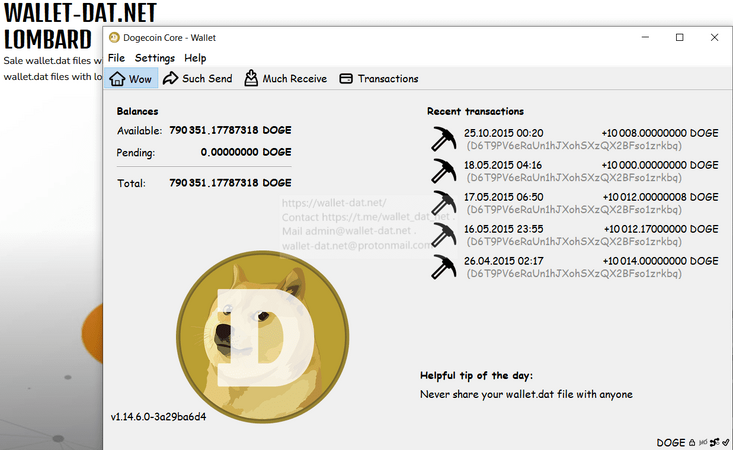Image resolution: width=733 pixels, height=450 pixels.
Task: Click the WALLET-DAT.NET LOMBARD heading in background page
Action: click(x=80, y=26)
